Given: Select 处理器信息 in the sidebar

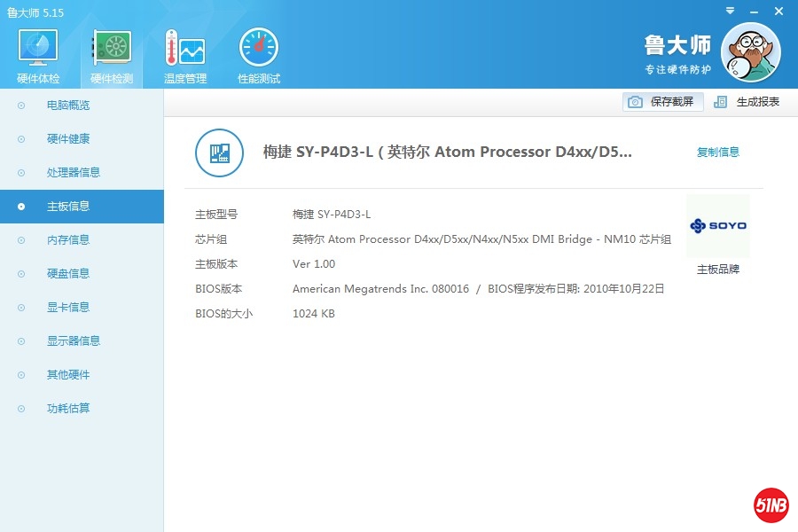Looking at the screenshot, I should click(x=74, y=173).
